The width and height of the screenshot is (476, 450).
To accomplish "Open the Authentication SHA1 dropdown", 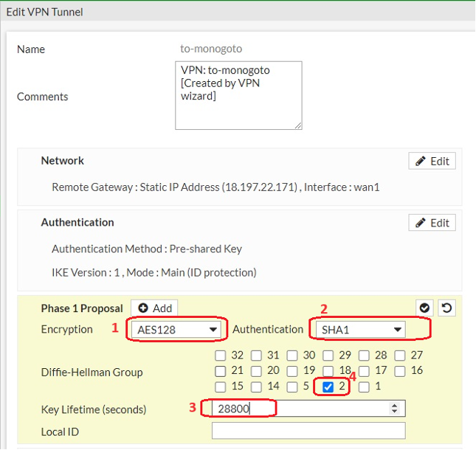I will 362,329.
